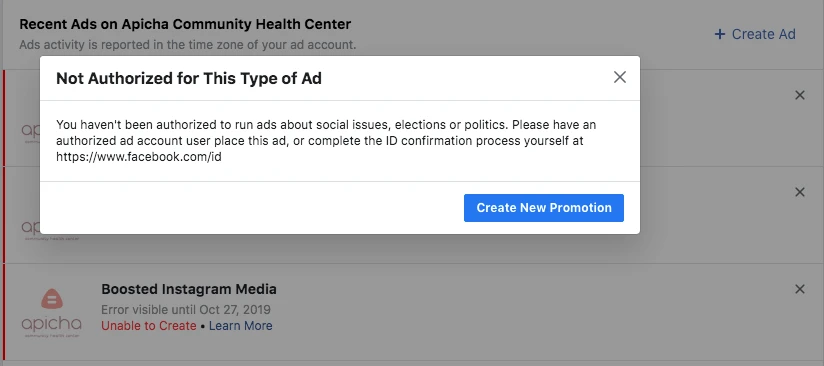Click the red Unable to Create status
Viewport: 824px width, 366px height.
point(149,326)
